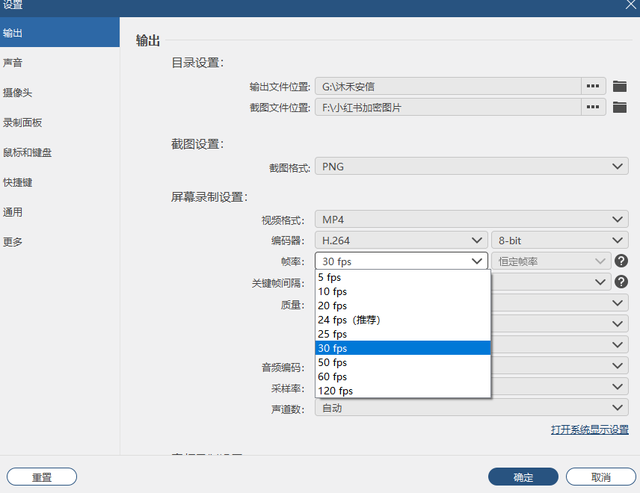Click the help icon beside 恒定帧率
Screen dimensions: 640x493
pyautogui.click(x=621, y=261)
